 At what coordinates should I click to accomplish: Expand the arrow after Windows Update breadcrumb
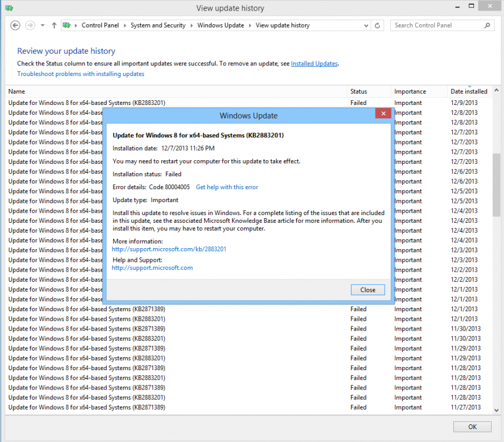coord(250,25)
